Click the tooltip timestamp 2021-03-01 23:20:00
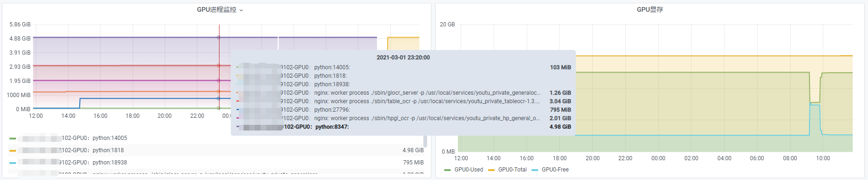 click(x=403, y=57)
